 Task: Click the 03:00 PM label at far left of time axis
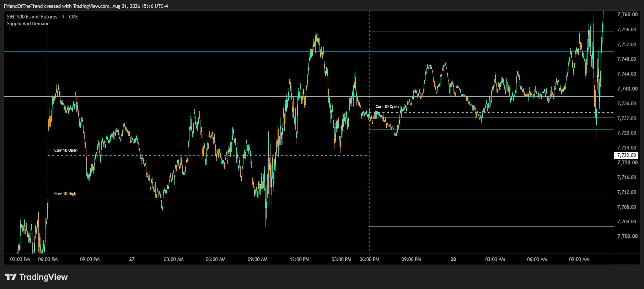click(20, 259)
